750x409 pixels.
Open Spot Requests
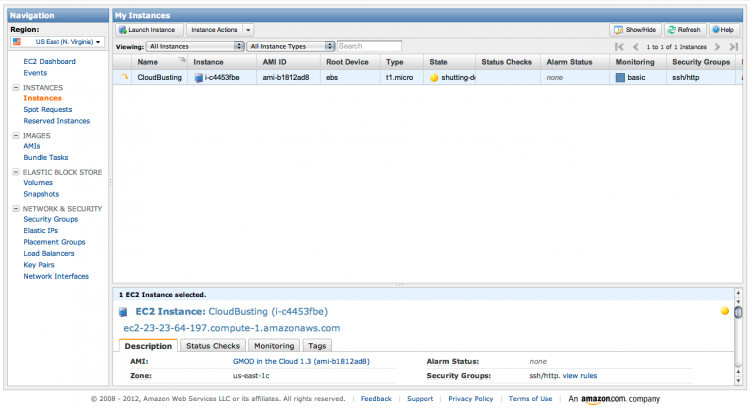coord(48,110)
